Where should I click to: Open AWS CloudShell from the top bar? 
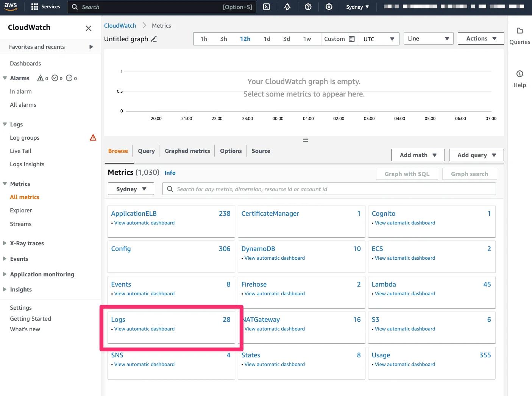point(266,7)
